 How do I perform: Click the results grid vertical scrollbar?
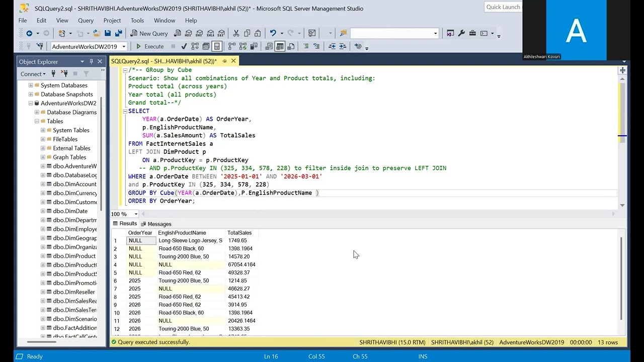point(622,278)
